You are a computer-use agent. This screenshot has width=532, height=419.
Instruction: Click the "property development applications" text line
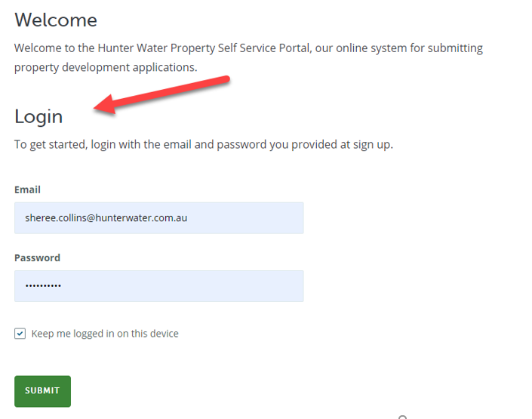click(x=104, y=67)
